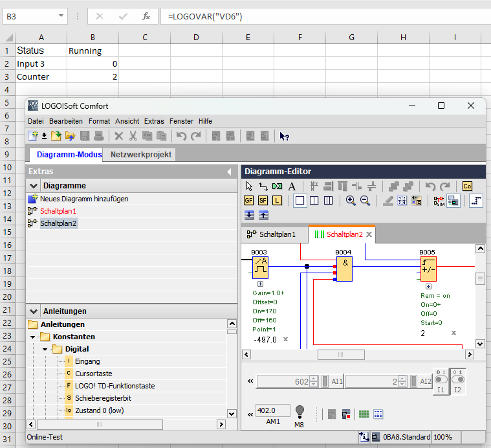Select the connector tool in diagram toolbar
Image resolution: width=491 pixels, height=448 pixels.
point(263,186)
